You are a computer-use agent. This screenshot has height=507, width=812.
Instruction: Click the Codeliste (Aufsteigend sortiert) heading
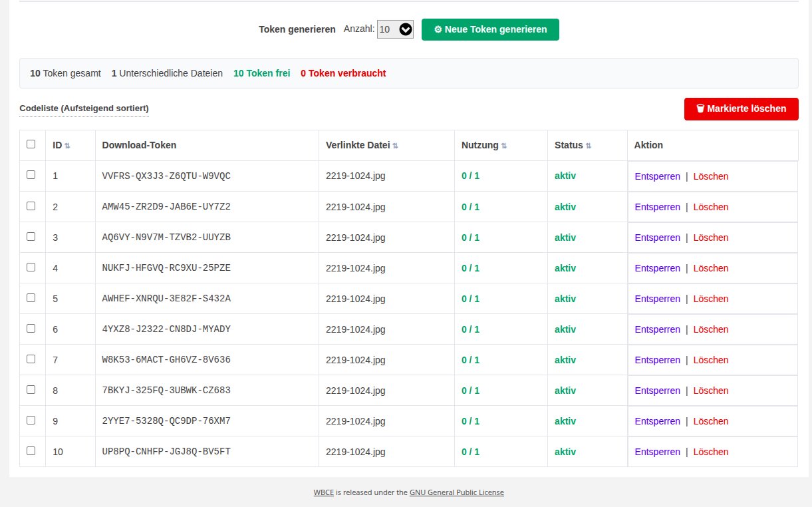(x=84, y=108)
